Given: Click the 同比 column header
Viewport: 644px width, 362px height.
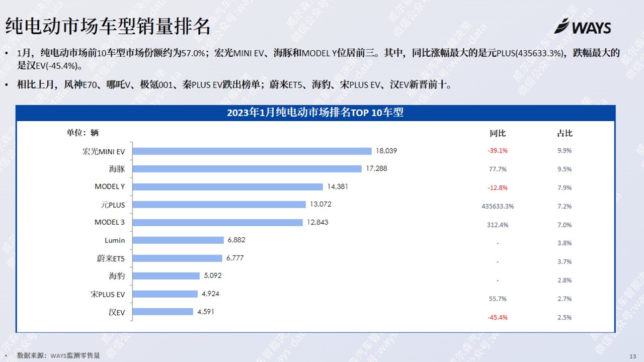Looking at the screenshot, I should click(x=498, y=133).
